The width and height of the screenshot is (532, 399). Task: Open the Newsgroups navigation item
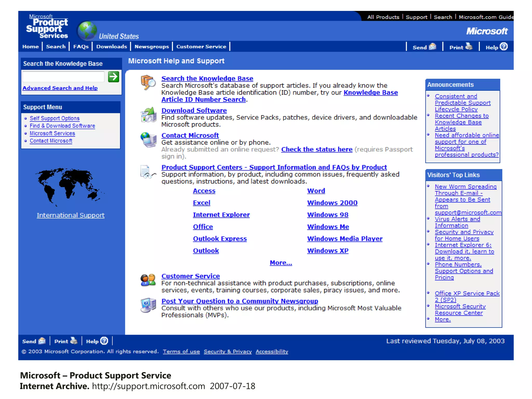(152, 47)
